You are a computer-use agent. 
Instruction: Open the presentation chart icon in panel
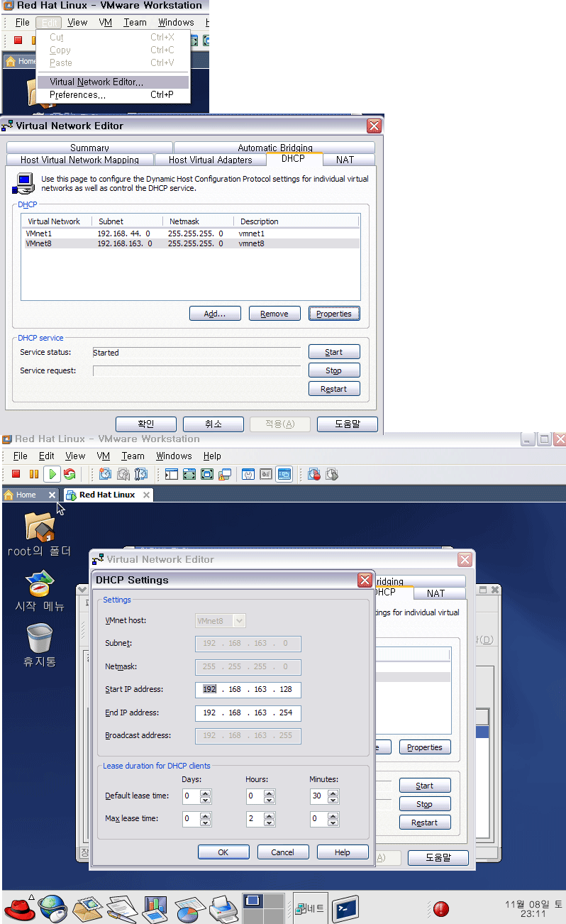click(x=155, y=908)
